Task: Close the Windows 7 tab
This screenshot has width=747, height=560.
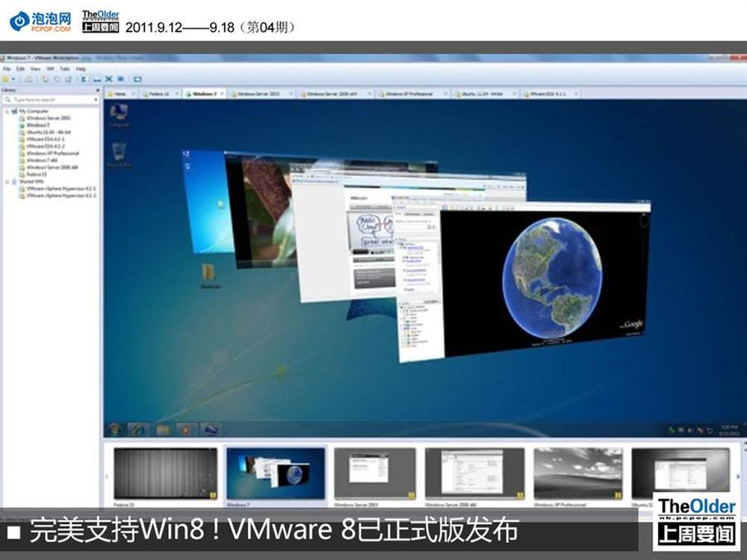Action: [x=222, y=94]
